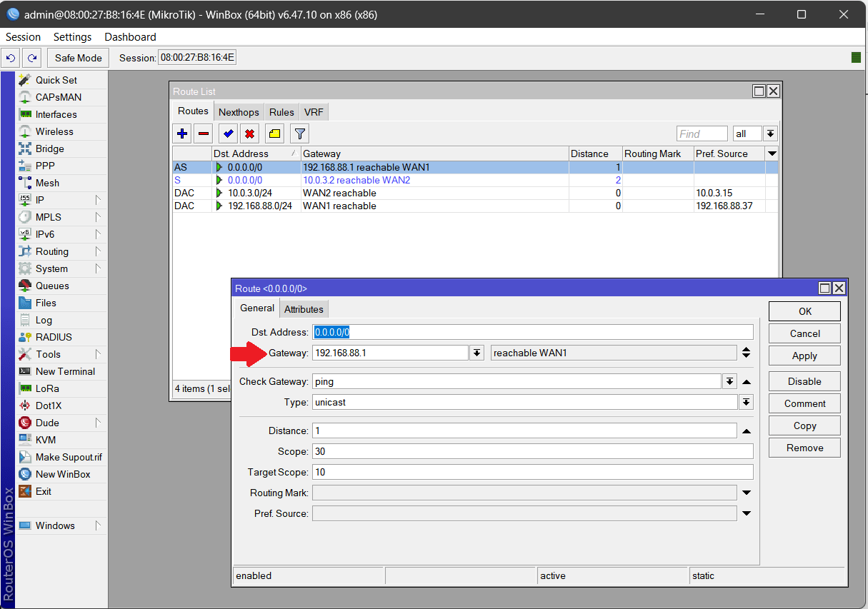
Task: Click the Apply button
Action: coord(804,355)
